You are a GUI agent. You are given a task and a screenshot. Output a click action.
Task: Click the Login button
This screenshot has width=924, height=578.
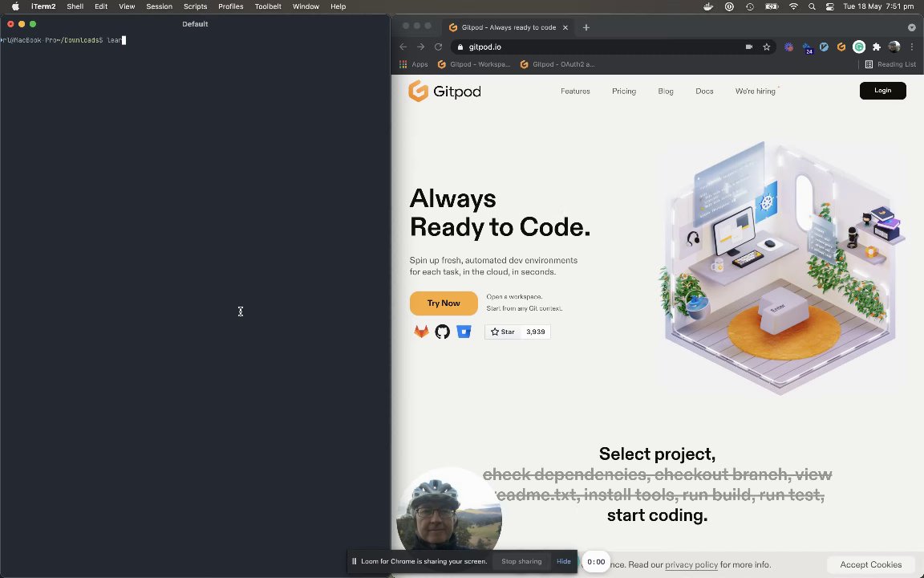tap(882, 90)
